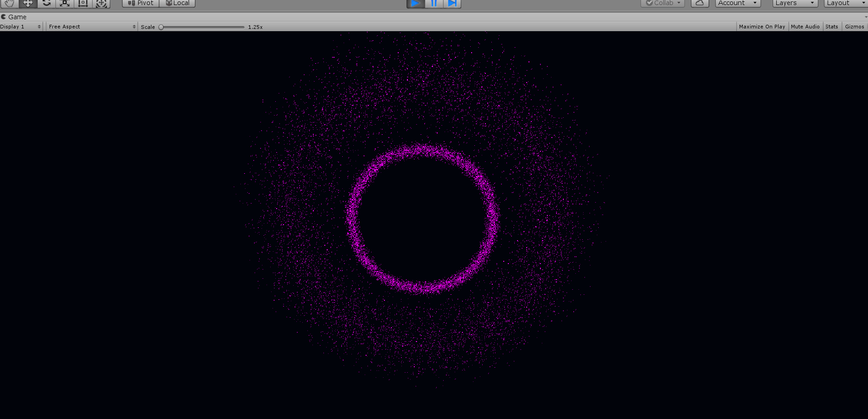Open the Game panel options menu arrow
This screenshot has height=419, width=868.
[x=865, y=17]
